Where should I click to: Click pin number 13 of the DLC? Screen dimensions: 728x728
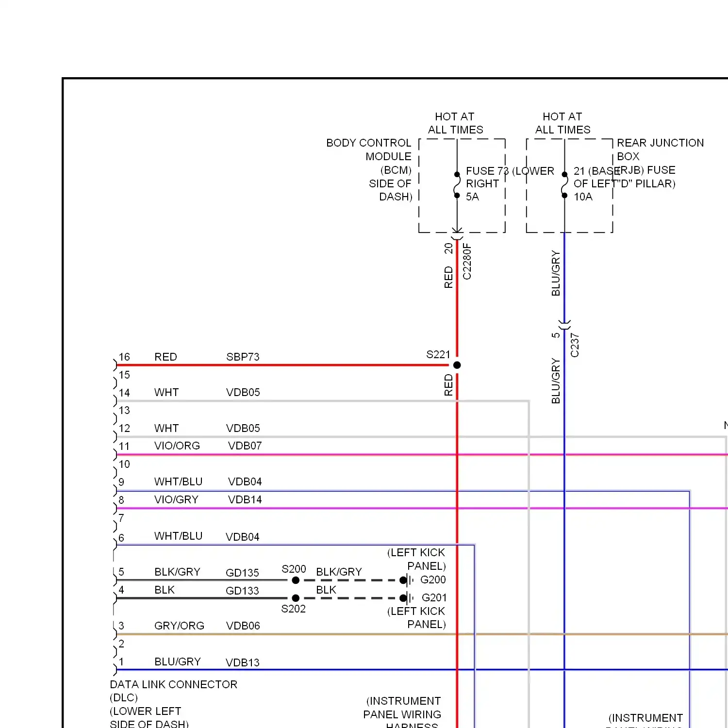click(124, 410)
